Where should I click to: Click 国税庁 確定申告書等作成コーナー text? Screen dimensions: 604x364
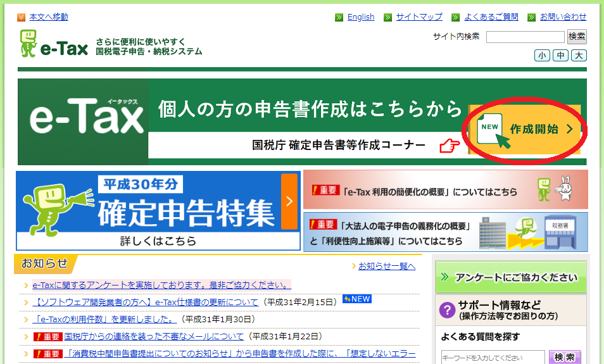(x=339, y=145)
